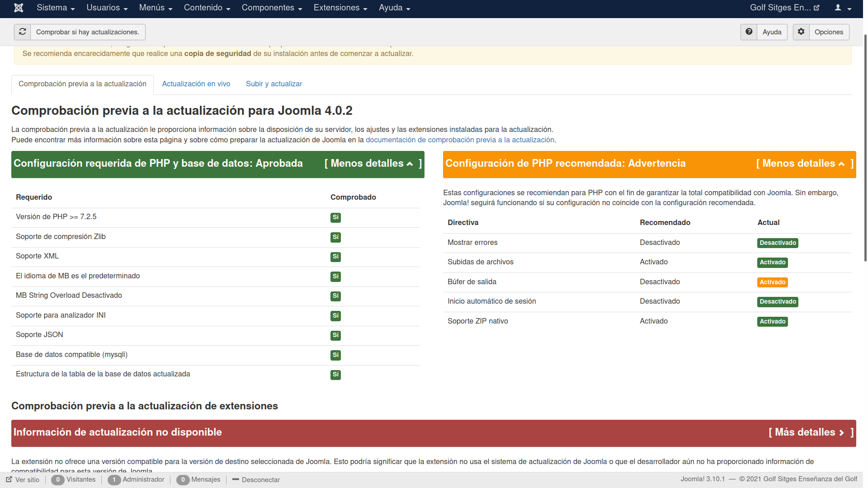Click the refresh icon beside Comprobar
The height and width of the screenshot is (488, 868).
coord(22,32)
